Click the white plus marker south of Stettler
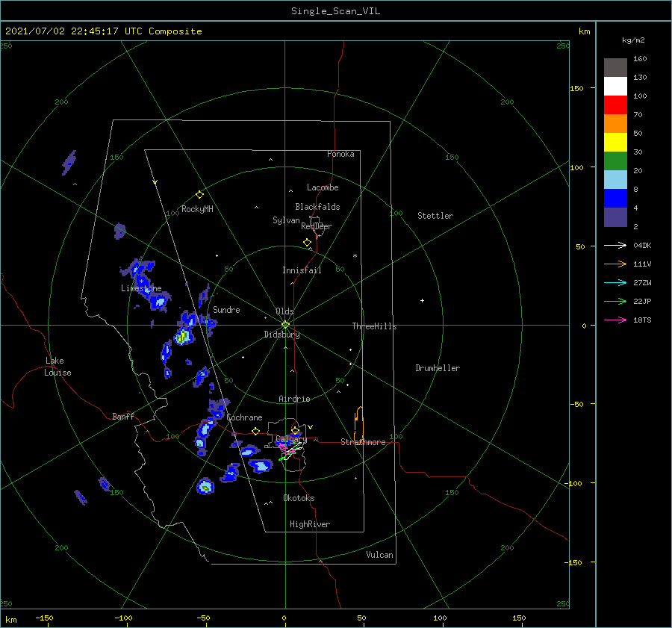Image resolution: width=672 pixels, height=628 pixels. tap(422, 300)
